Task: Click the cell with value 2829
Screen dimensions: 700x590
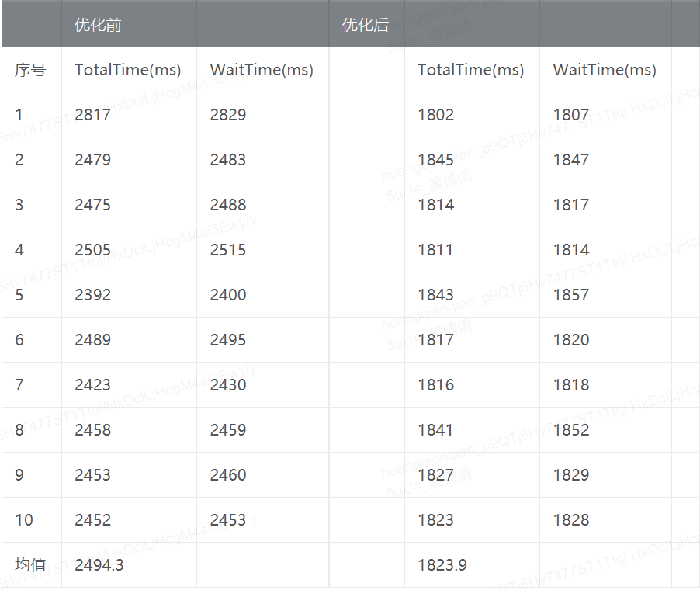Action: (262, 115)
